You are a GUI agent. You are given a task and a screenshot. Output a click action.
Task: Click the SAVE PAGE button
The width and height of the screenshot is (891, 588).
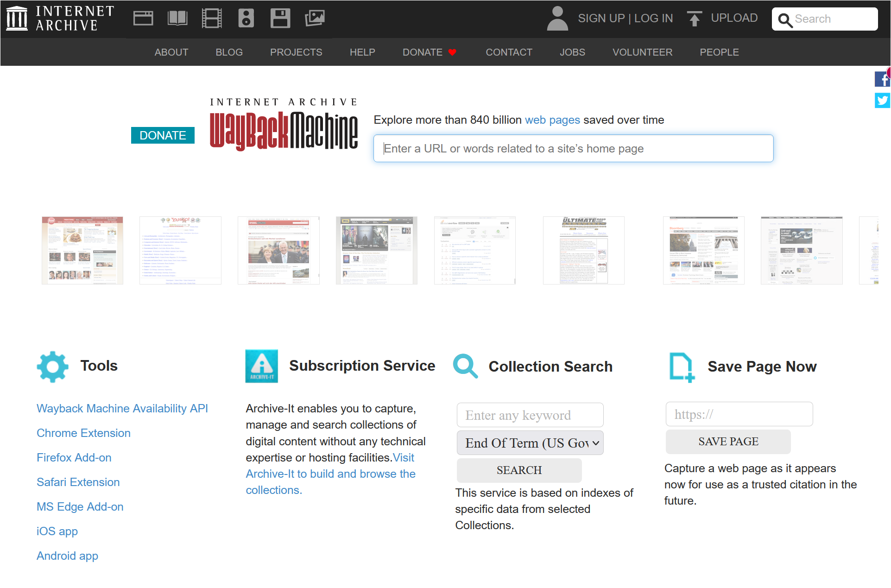[x=728, y=442]
